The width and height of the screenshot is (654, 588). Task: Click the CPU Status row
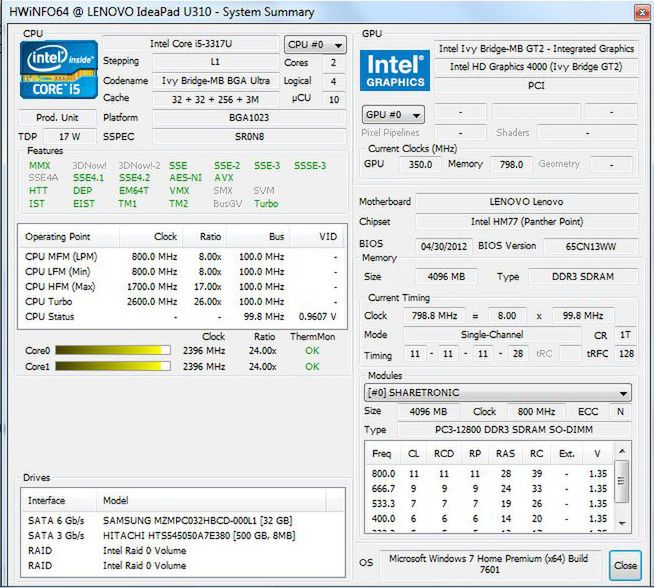coord(181,317)
